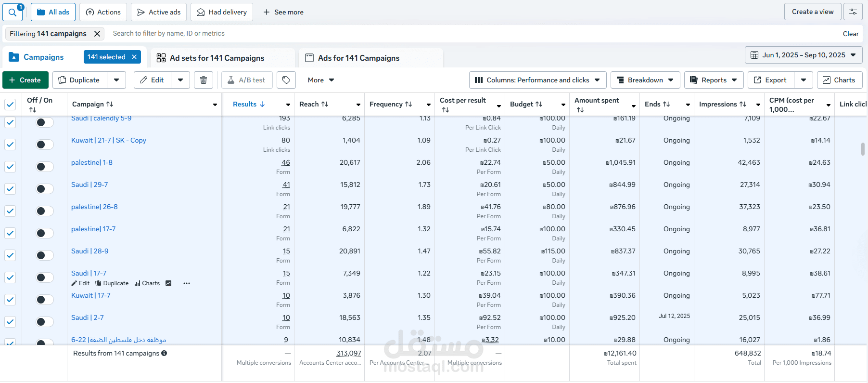Image resolution: width=868 pixels, height=383 pixels.
Task: Click the search magnifier icon
Action: (13, 12)
